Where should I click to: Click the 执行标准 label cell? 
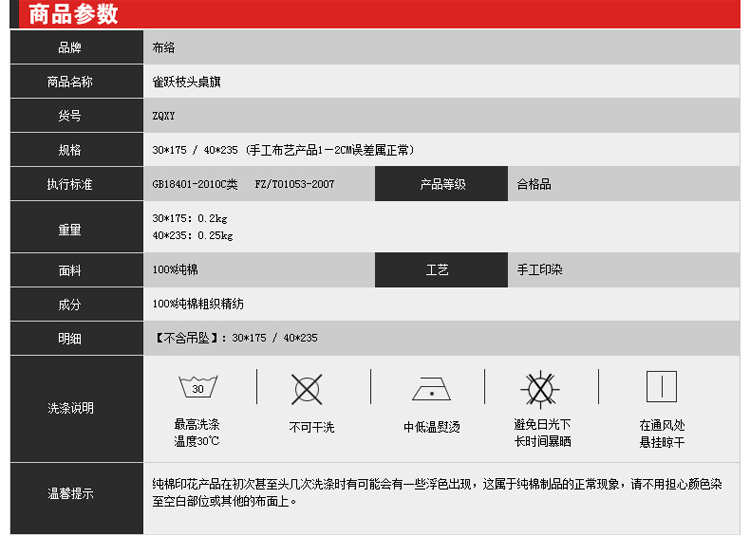(x=77, y=184)
